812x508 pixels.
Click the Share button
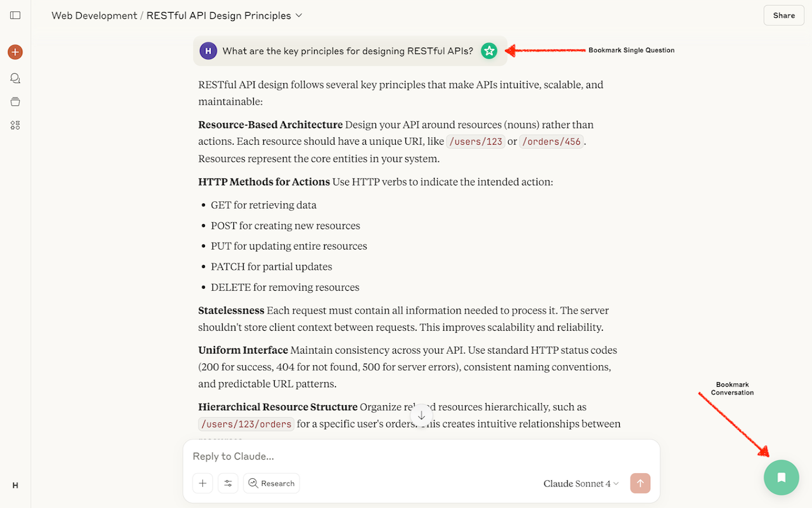(783, 15)
